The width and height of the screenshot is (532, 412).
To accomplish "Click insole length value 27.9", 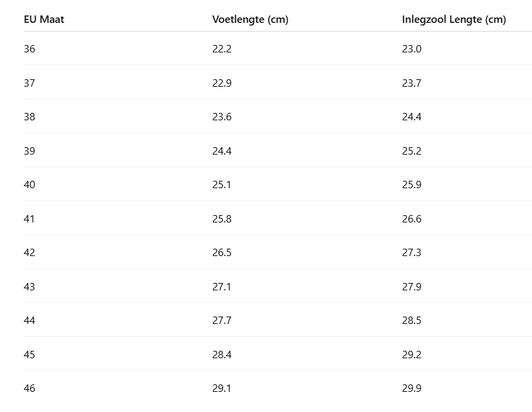I will click(x=412, y=287).
